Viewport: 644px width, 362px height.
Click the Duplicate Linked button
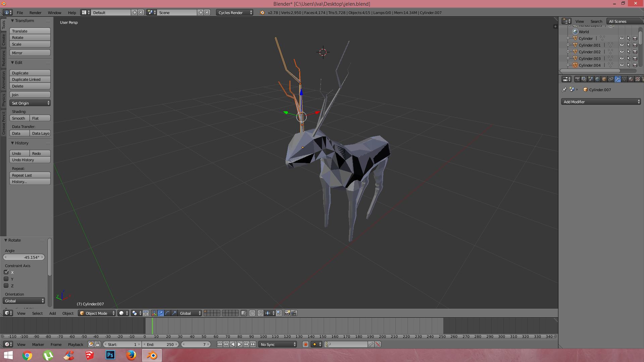pyautogui.click(x=30, y=79)
